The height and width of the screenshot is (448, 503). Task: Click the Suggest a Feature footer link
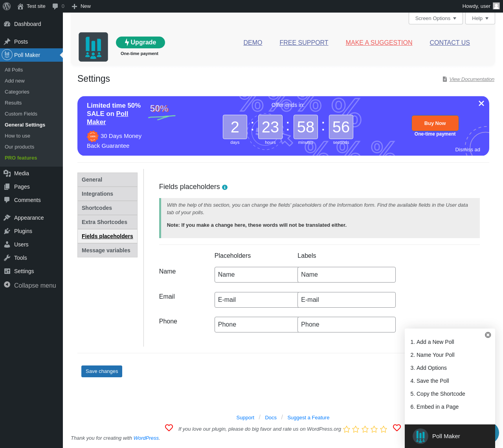[308, 418]
